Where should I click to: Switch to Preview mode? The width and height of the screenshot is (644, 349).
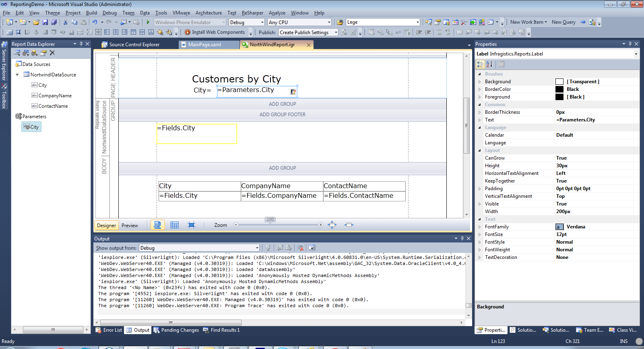[x=130, y=226]
